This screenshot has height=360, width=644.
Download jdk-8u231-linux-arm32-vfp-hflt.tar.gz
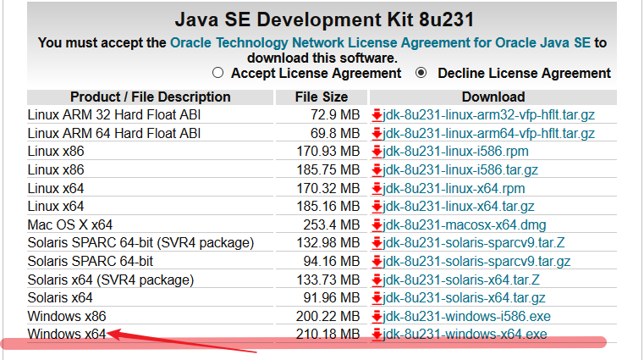[489, 115]
